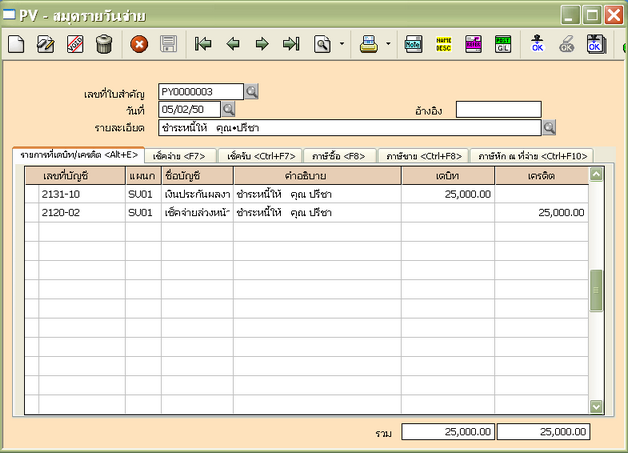
Task: Click the empty อ้างอิง reference field
Action: [498, 110]
